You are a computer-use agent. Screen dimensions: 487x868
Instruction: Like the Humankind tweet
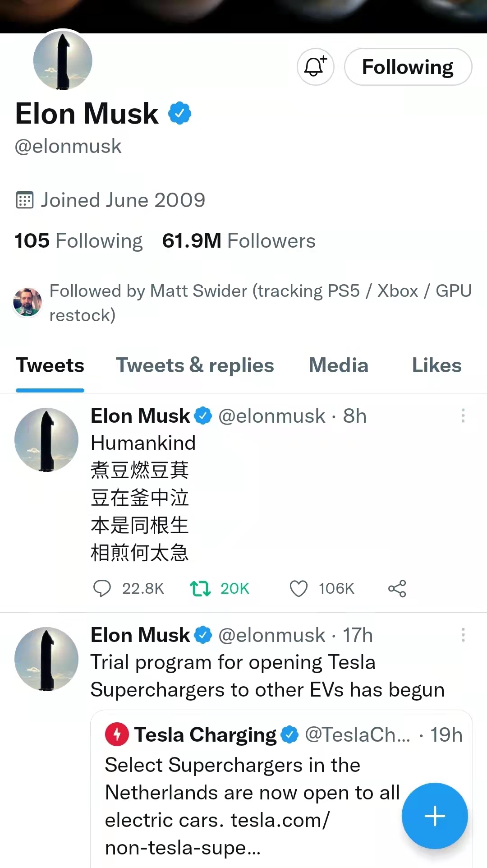pos(299,588)
